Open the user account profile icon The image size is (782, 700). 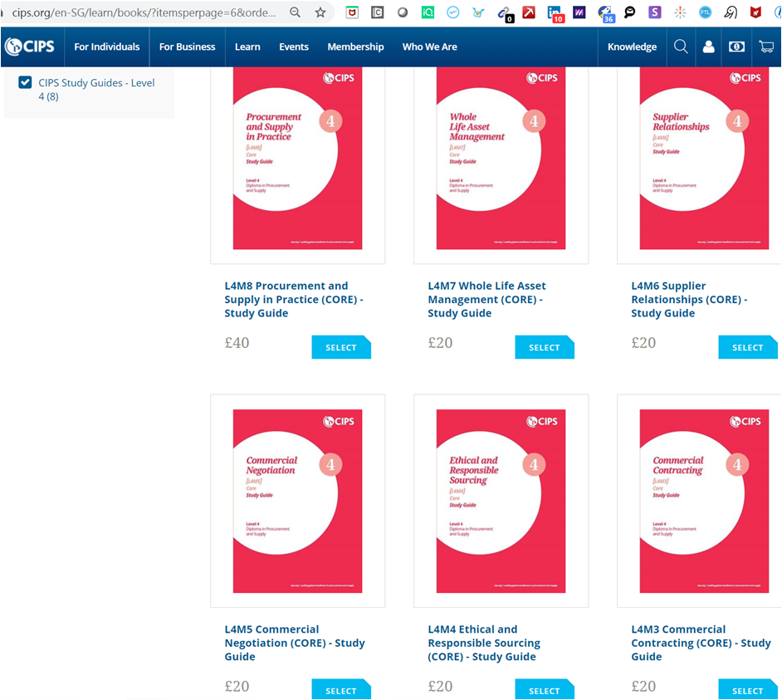point(708,47)
